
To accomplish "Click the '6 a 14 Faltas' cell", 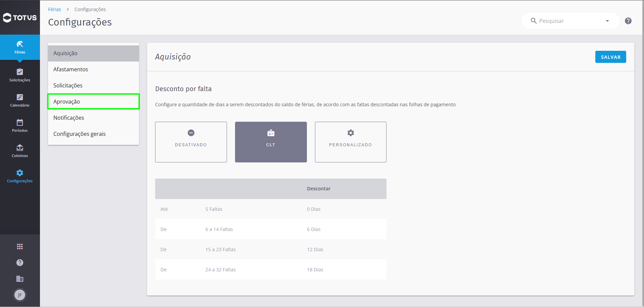I will (x=219, y=229).
